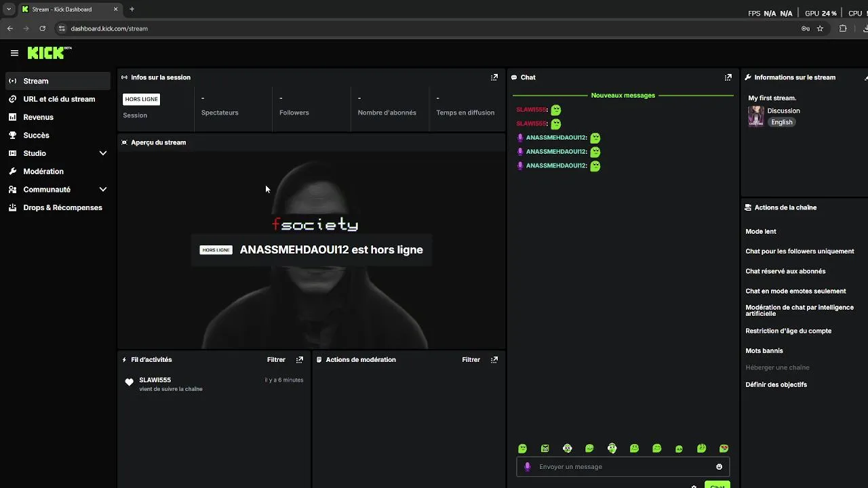Click the stream preview thumbnail
Viewport: 868px width, 488px height.
(312, 249)
